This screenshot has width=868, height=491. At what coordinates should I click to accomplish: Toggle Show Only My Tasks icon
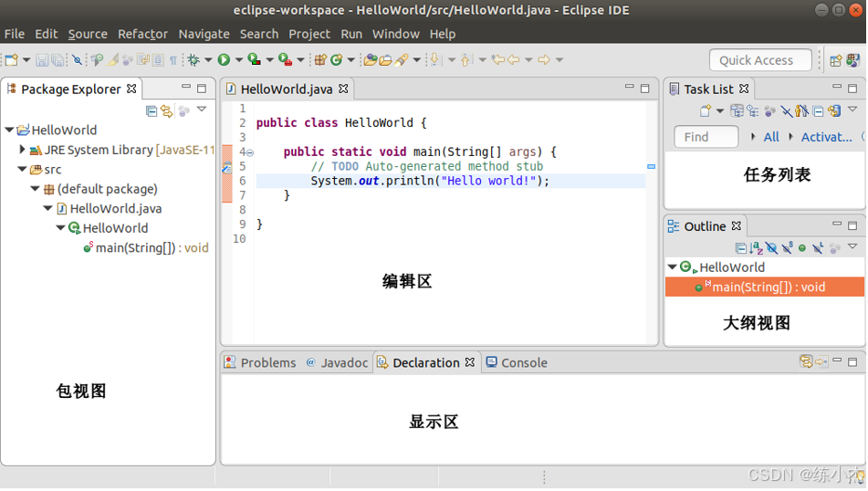801,111
